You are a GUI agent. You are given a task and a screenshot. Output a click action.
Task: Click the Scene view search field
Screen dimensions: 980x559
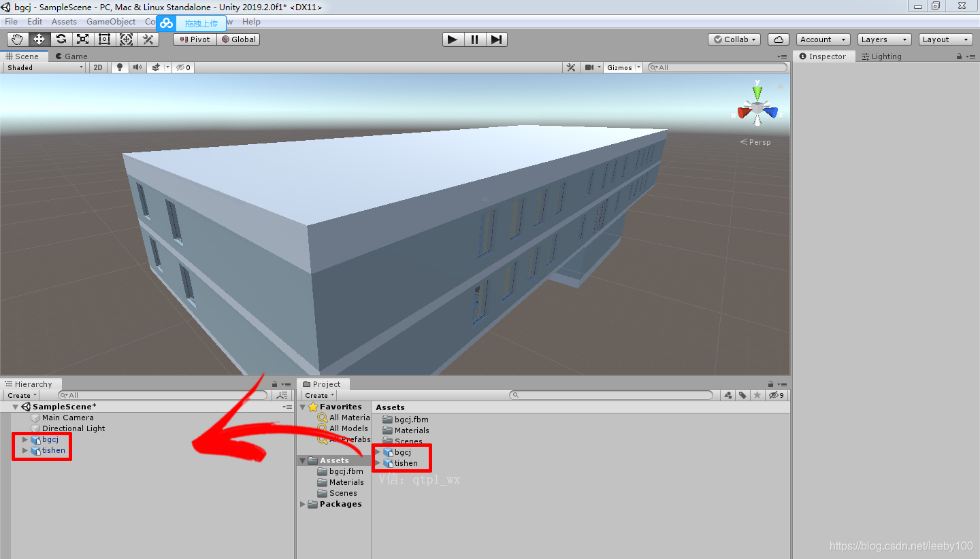point(717,67)
